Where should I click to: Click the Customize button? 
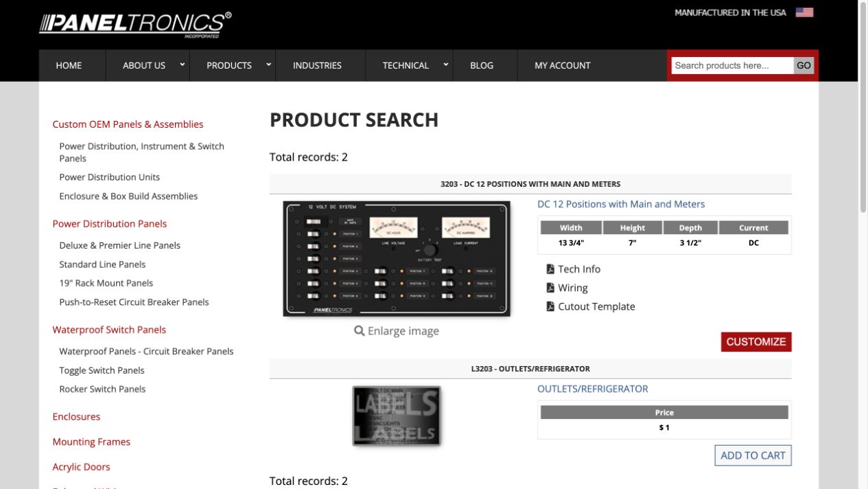756,341
